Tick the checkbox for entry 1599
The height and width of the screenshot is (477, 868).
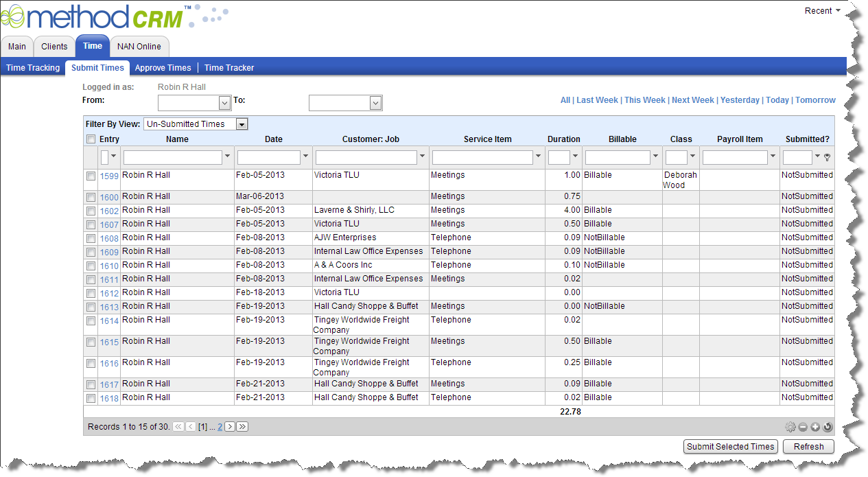[91, 176]
